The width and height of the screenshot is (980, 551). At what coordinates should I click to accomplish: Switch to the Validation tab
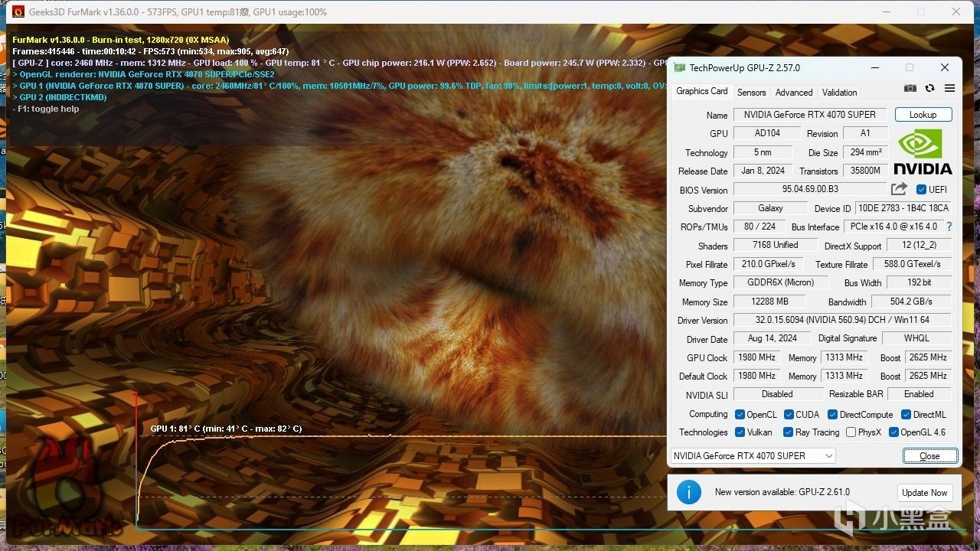tap(840, 93)
